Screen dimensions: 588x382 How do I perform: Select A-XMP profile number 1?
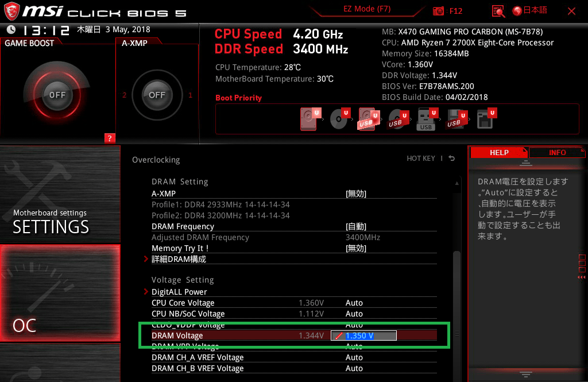click(x=190, y=95)
